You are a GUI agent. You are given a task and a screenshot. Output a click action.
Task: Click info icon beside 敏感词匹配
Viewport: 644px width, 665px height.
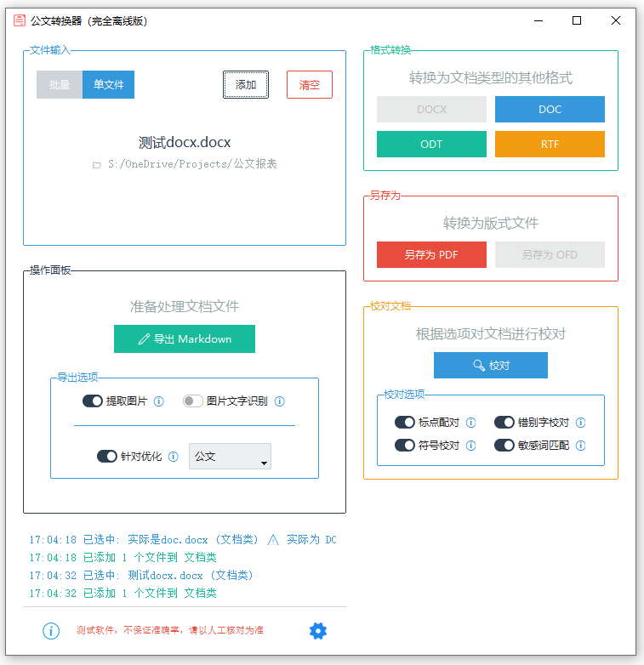click(x=580, y=446)
